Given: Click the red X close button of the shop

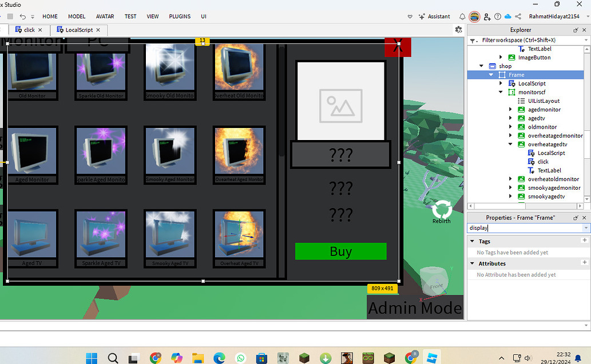Looking at the screenshot, I should click(398, 47).
